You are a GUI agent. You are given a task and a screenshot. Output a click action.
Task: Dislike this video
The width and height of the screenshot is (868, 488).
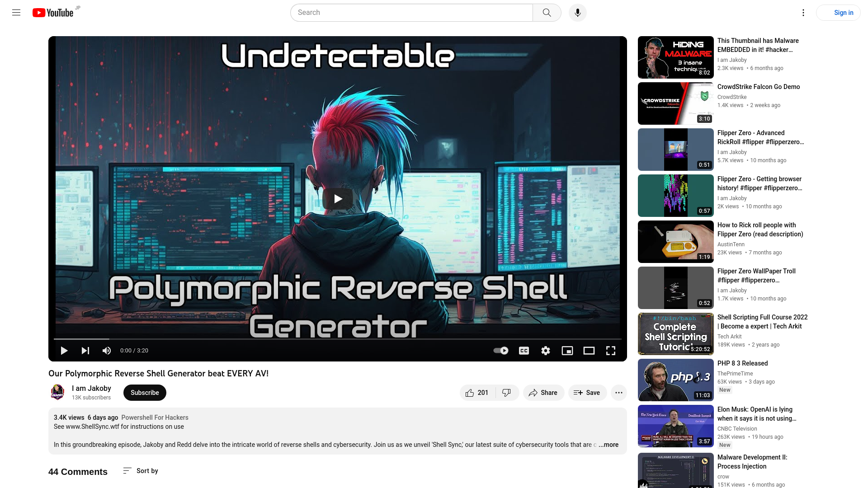507,393
